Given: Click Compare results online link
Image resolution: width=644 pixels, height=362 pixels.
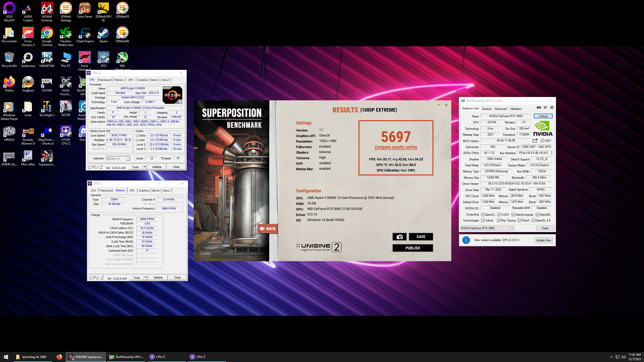Looking at the screenshot, I should [396, 147].
